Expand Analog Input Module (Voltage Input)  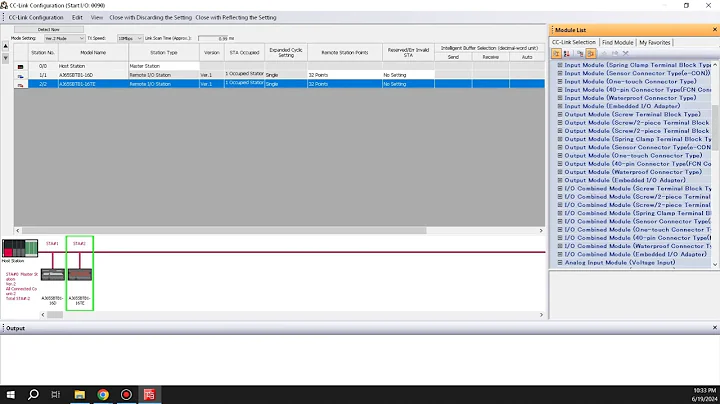pos(560,263)
